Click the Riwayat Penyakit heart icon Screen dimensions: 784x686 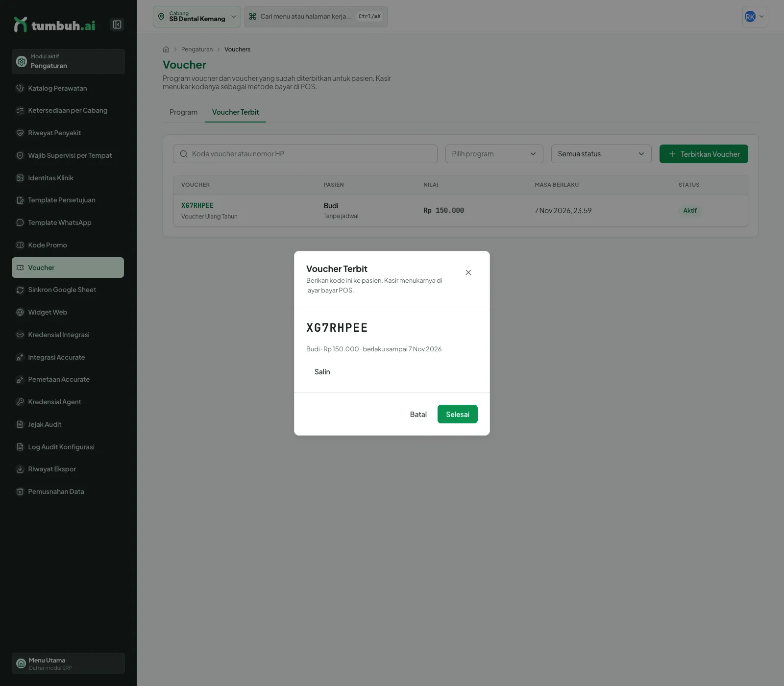click(x=20, y=133)
